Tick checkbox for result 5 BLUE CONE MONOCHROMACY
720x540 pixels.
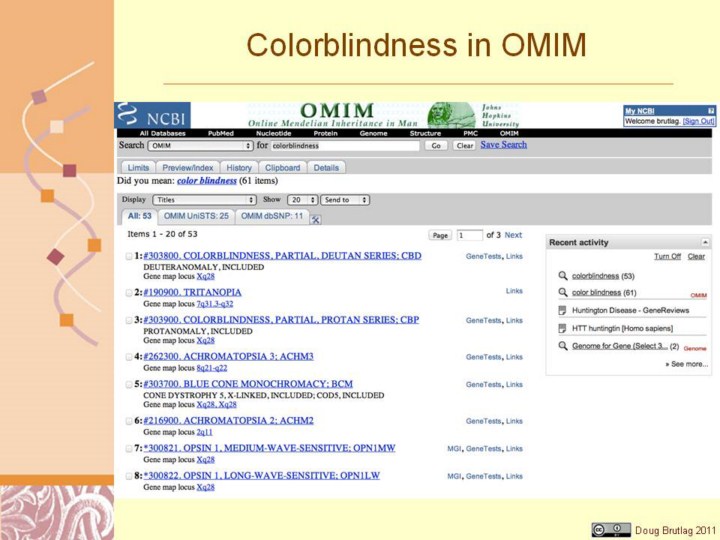tap(128, 384)
